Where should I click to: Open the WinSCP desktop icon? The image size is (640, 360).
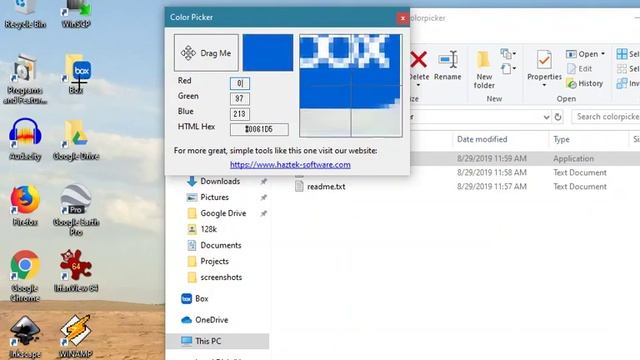76,15
